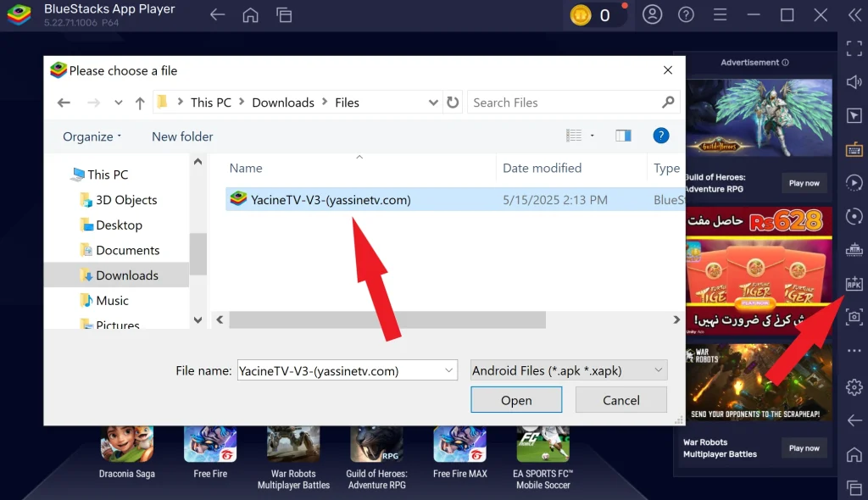Expand the address bar history dropdown
The image size is (868, 500).
tap(433, 103)
